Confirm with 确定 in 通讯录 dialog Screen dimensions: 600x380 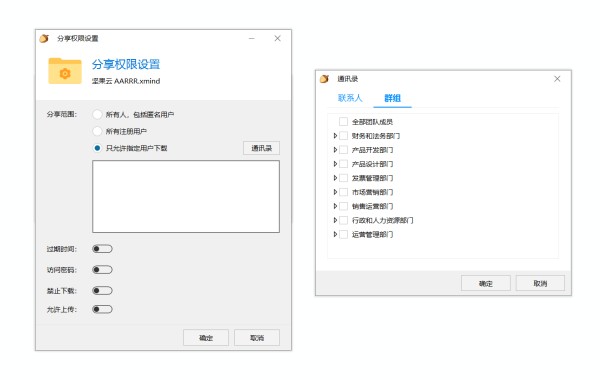pyautogui.click(x=486, y=283)
